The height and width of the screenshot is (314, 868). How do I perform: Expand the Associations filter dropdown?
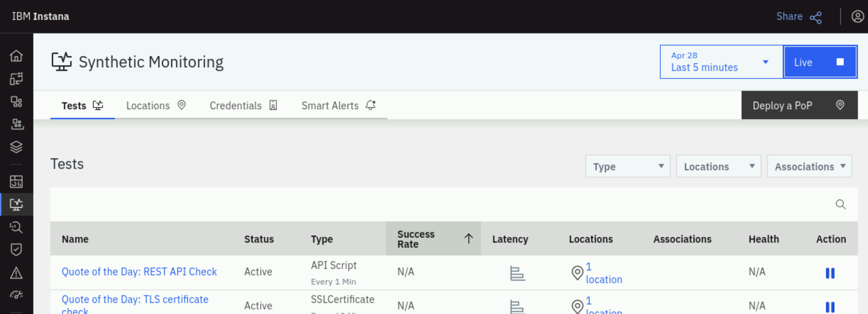tap(809, 166)
